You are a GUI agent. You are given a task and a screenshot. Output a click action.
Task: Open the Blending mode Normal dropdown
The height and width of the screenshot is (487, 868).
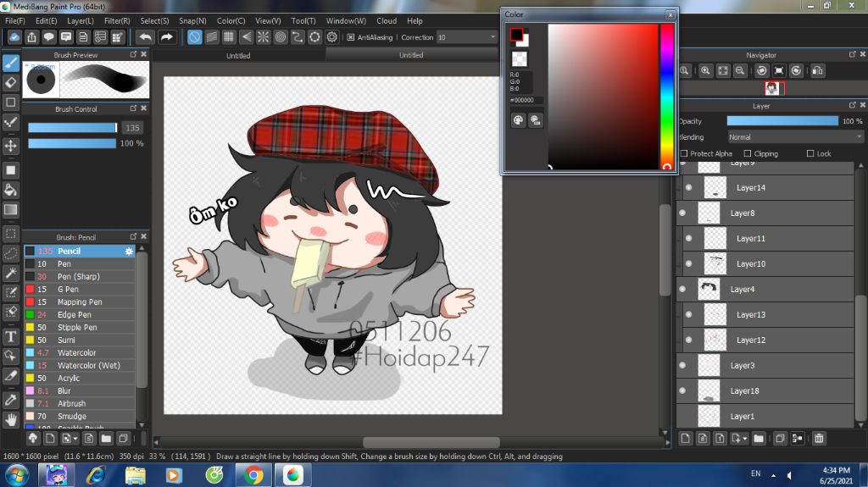[795, 136]
